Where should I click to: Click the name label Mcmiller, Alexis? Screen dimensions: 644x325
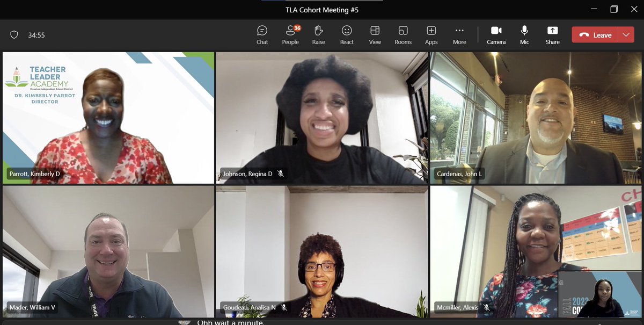(458, 308)
